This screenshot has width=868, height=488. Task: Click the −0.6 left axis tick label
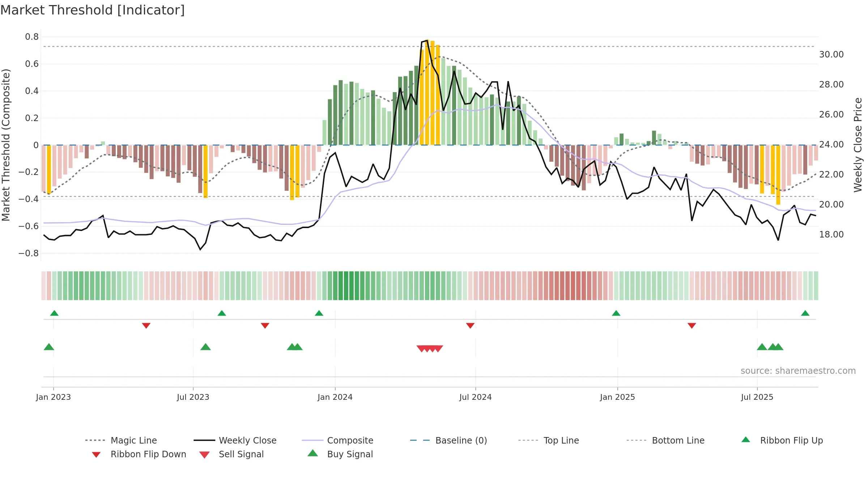pyautogui.click(x=29, y=226)
